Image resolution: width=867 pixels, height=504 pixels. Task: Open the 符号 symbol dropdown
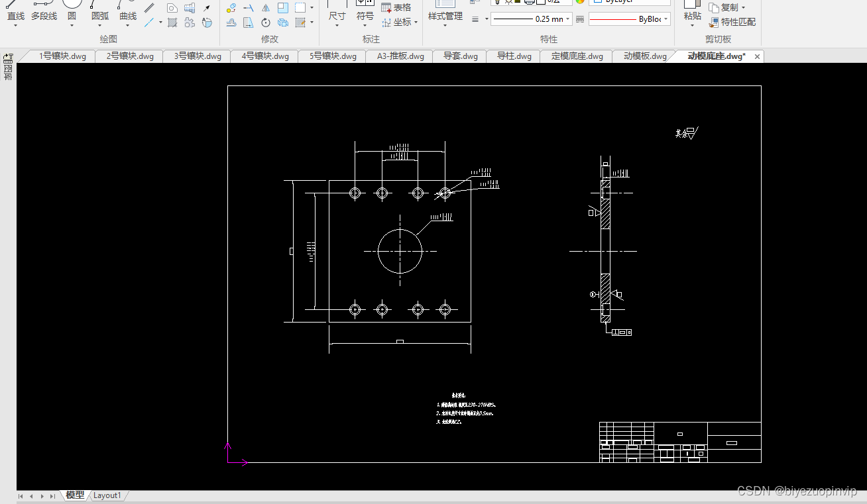[x=365, y=26]
